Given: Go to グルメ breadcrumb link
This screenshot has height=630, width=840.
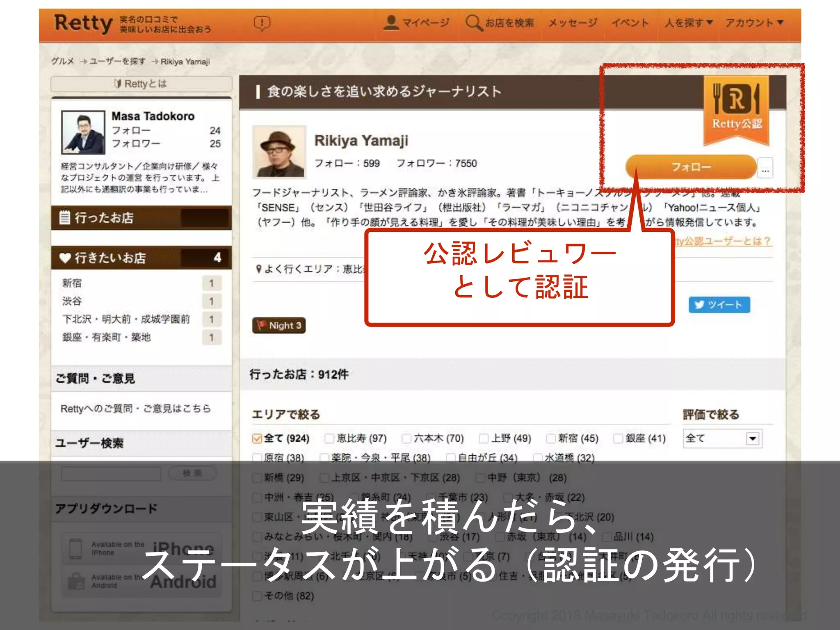Looking at the screenshot, I should 62,61.
